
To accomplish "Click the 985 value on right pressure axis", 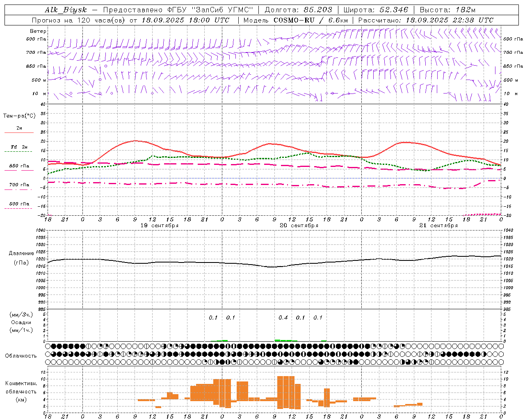I will tap(508, 309).
